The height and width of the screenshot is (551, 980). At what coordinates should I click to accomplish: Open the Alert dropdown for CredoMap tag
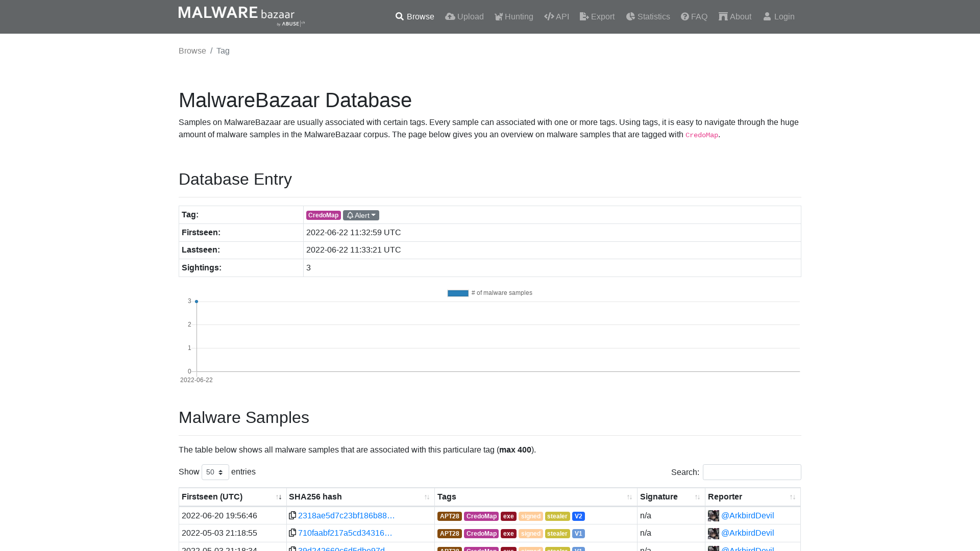(361, 215)
